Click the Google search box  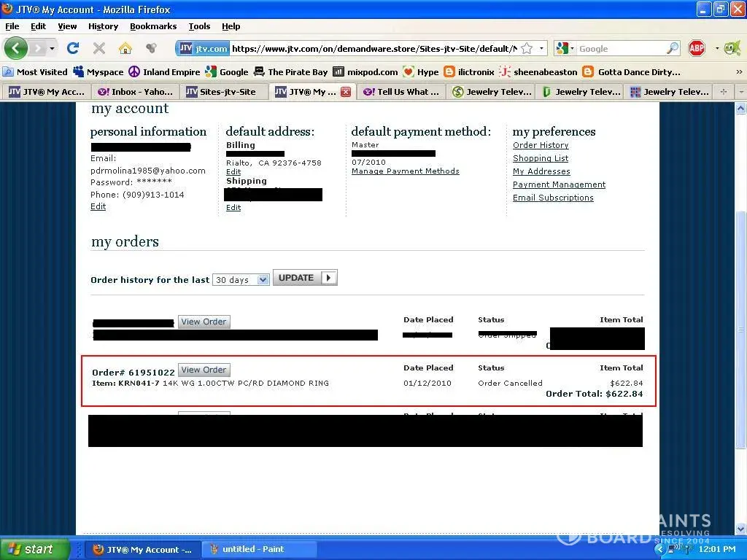[621, 49]
